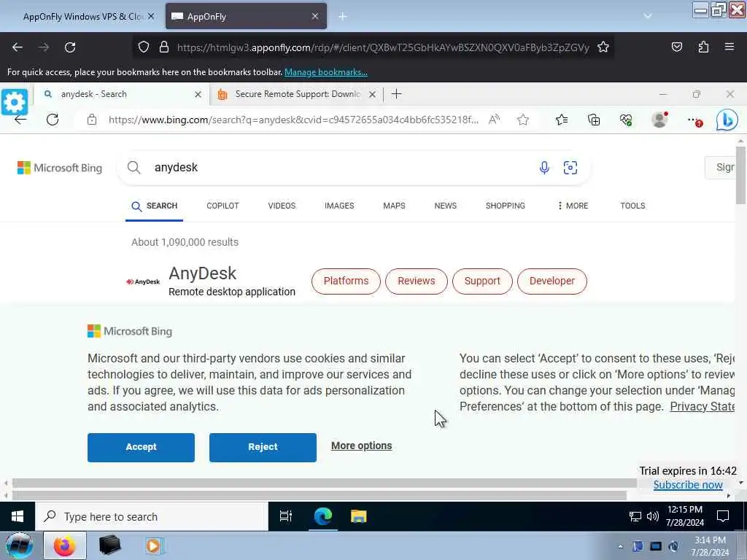Search by voice using microphone icon
The image size is (747, 560).
click(x=544, y=168)
